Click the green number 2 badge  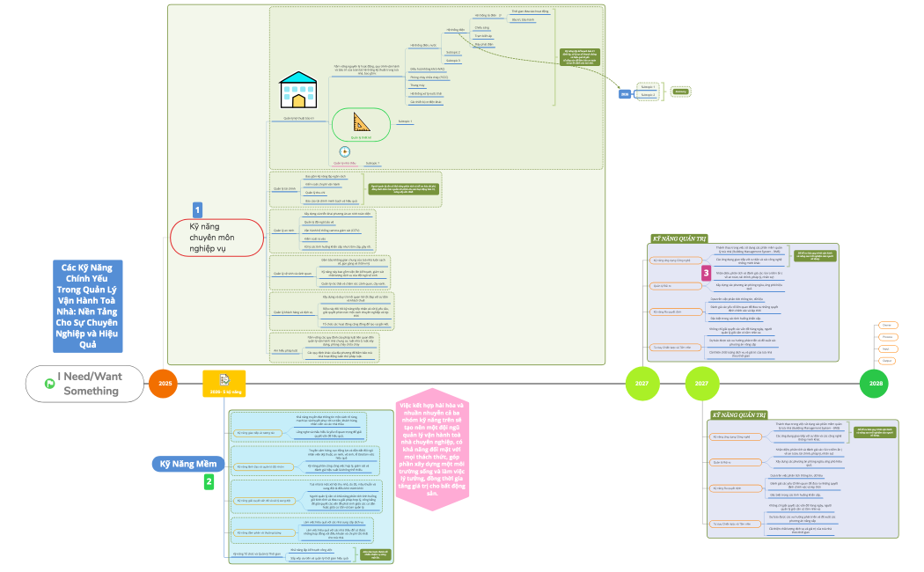click(x=209, y=481)
